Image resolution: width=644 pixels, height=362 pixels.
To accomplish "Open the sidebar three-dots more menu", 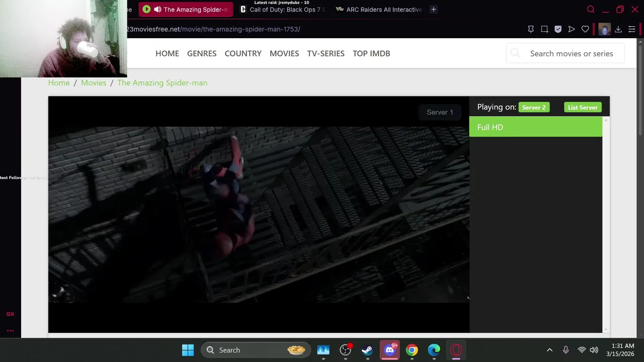I will coord(10,331).
